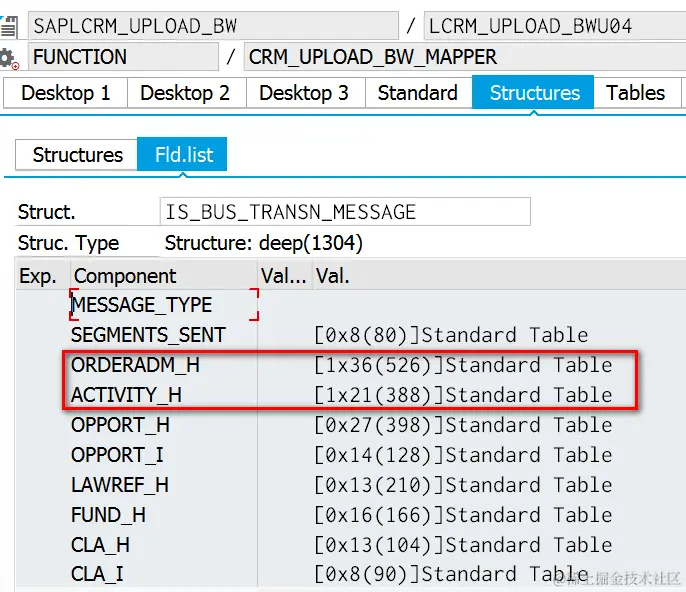686x592 pixels.
Task: Switch to the Desktop 2 tab
Action: click(186, 93)
